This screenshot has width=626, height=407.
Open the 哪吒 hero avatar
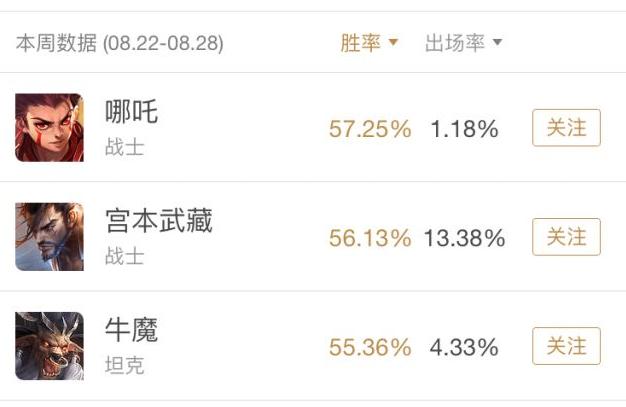coord(50,128)
